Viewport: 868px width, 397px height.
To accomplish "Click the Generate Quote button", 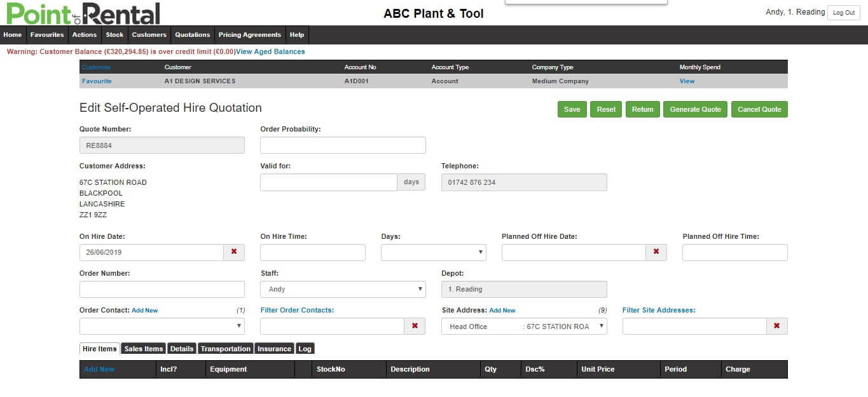I will 696,109.
